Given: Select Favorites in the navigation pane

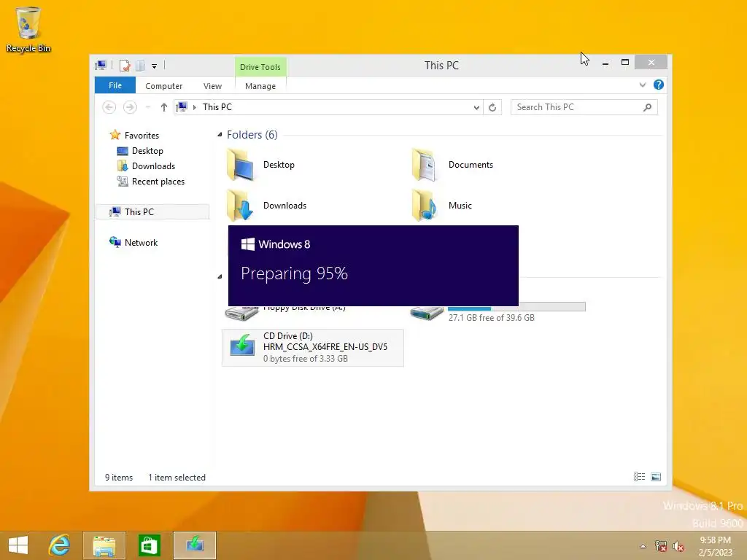Looking at the screenshot, I should 142,135.
